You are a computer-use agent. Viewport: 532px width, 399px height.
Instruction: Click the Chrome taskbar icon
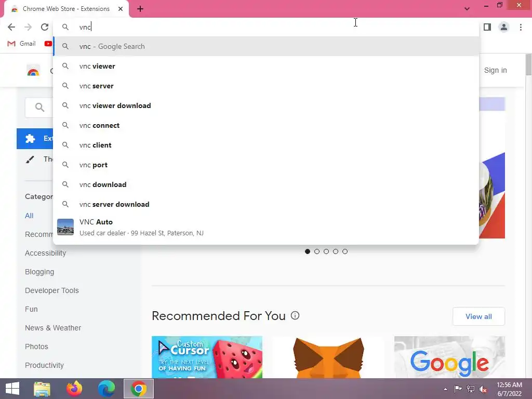coord(138,389)
